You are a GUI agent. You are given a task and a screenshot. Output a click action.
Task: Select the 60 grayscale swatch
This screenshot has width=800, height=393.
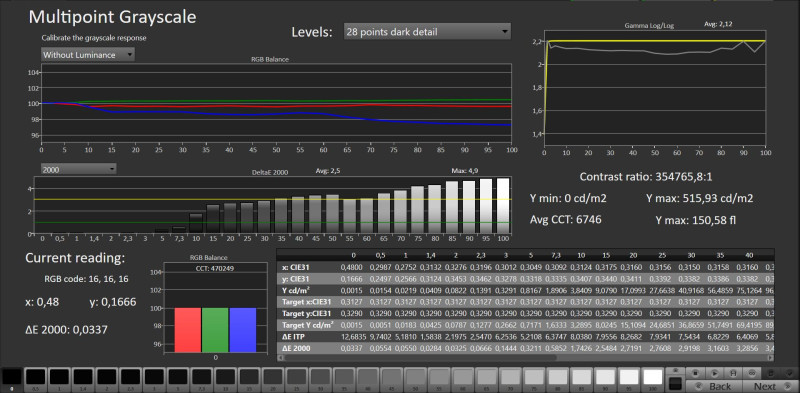pos(463,379)
